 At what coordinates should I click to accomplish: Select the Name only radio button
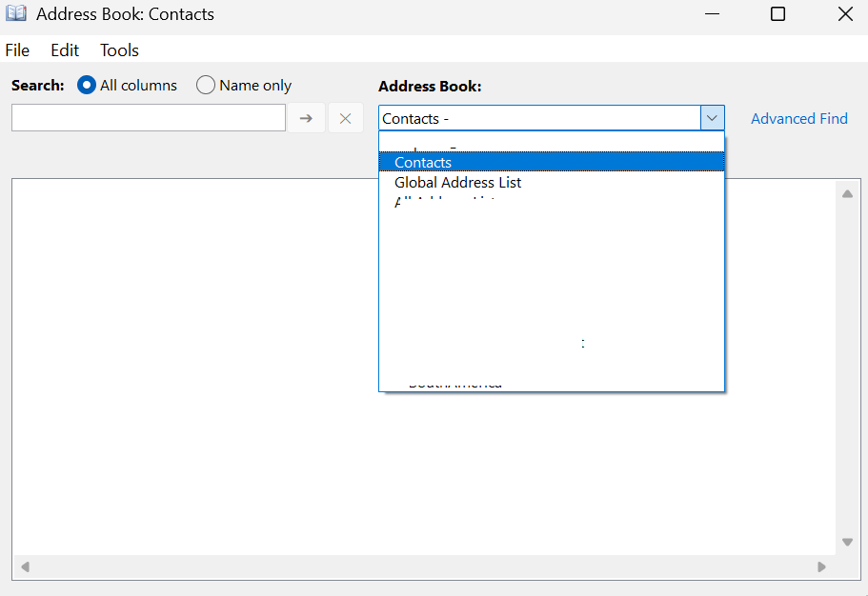click(206, 86)
